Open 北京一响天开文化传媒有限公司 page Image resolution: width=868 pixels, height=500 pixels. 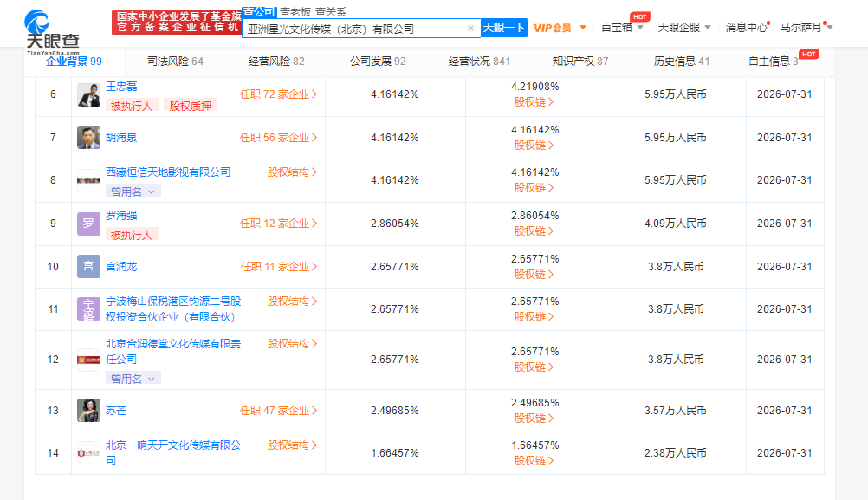[173, 453]
